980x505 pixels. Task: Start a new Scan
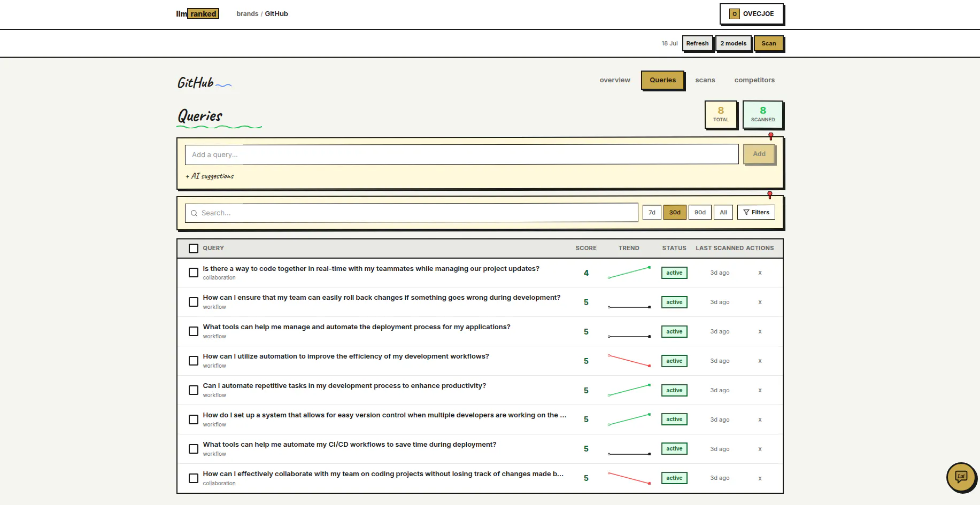click(769, 44)
